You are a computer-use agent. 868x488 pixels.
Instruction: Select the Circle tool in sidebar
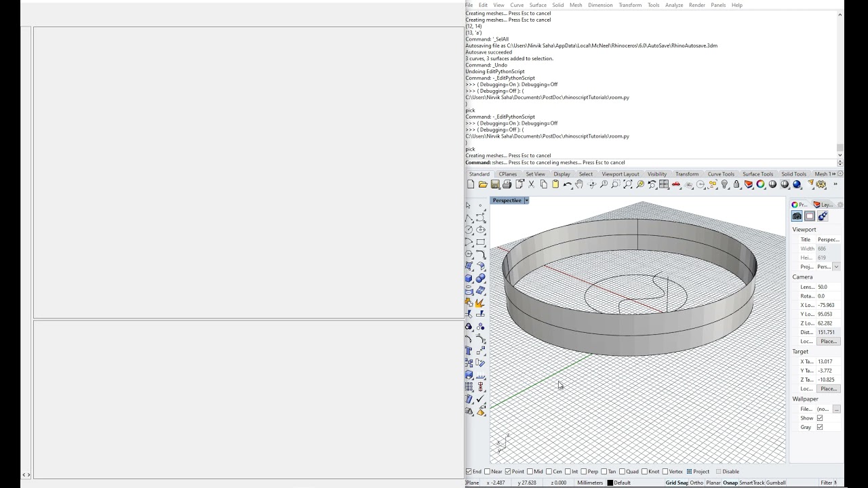(469, 230)
